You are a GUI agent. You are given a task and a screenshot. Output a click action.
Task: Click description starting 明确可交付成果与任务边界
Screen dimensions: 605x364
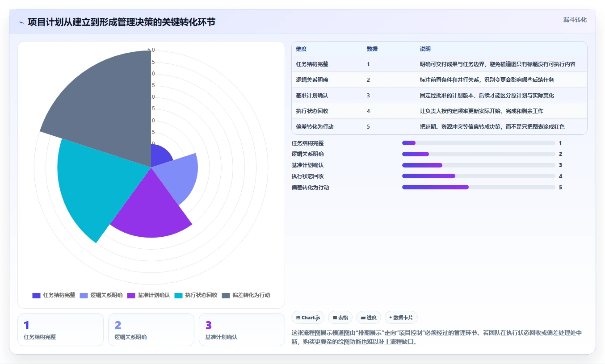[497, 64]
